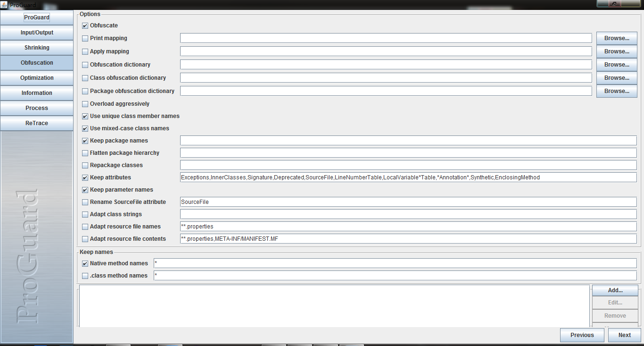644x346 pixels.
Task: Enable Adapt resource file names checkbox
Action: coord(85,227)
